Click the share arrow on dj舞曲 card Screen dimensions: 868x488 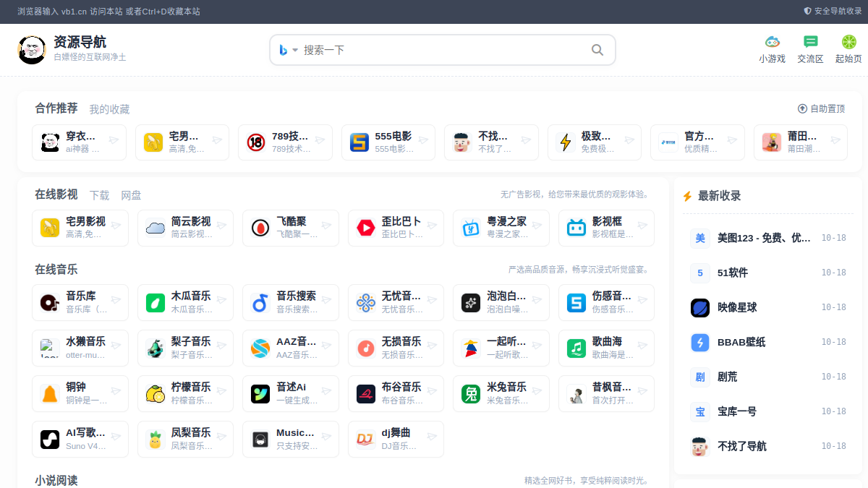click(432, 437)
